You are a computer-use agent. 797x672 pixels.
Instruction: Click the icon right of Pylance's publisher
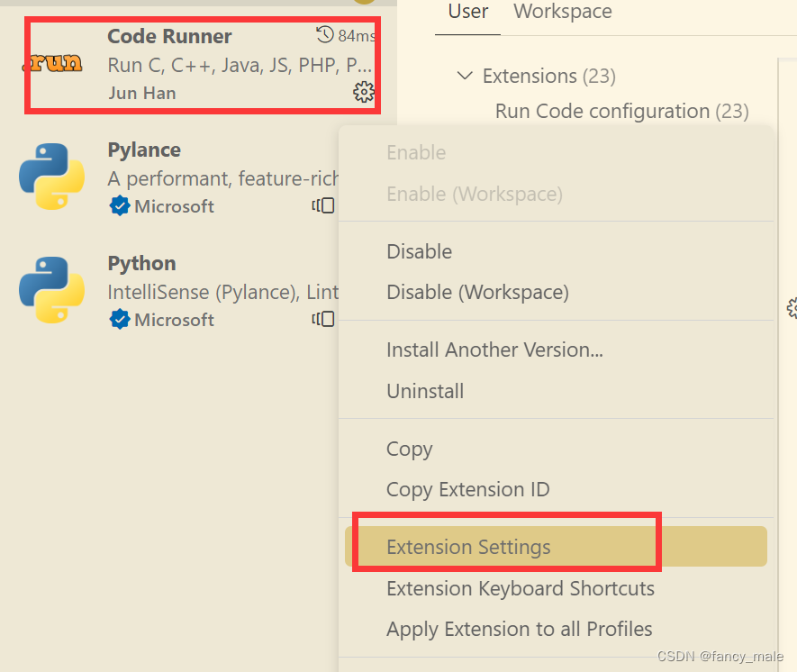323,206
